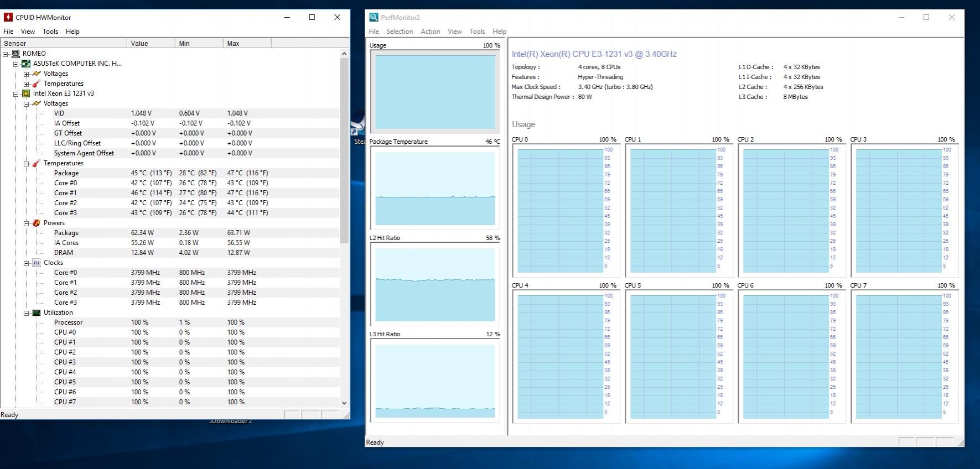This screenshot has height=469, width=980.
Task: Open View menu in PerfMonitor2
Action: [x=454, y=32]
